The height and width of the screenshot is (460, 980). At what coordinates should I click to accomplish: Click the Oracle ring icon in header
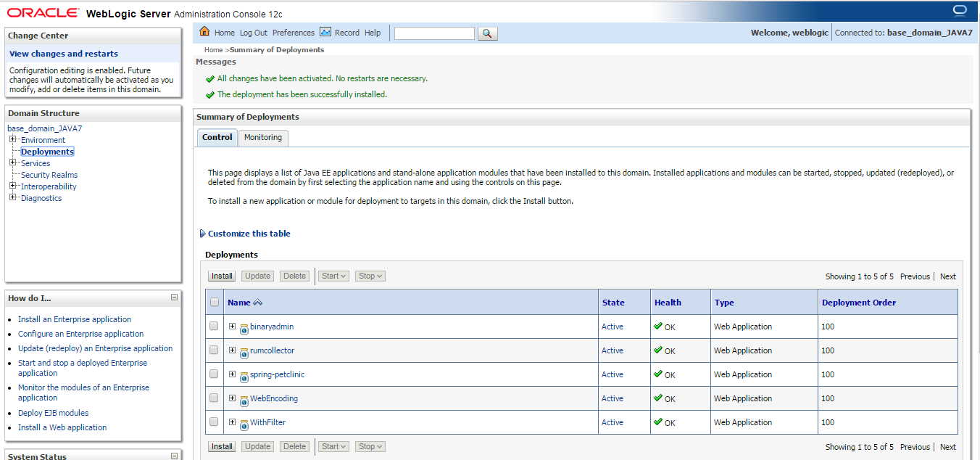[x=960, y=9]
